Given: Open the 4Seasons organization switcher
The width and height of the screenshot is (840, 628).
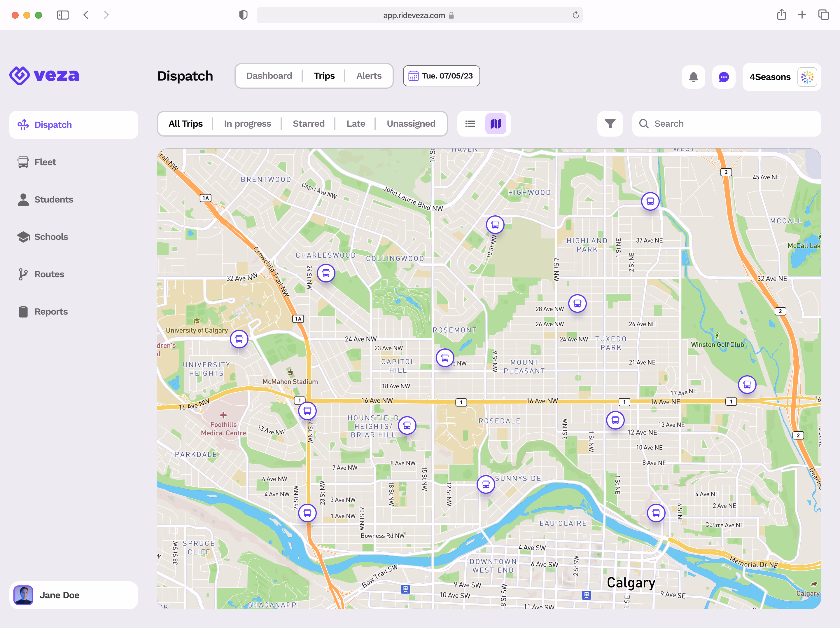Looking at the screenshot, I should 781,77.
